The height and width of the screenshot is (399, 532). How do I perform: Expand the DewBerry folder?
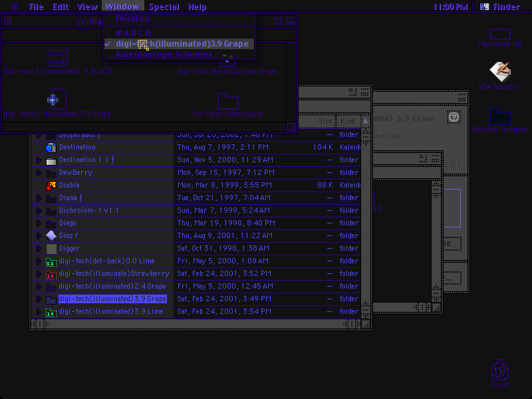39,173
